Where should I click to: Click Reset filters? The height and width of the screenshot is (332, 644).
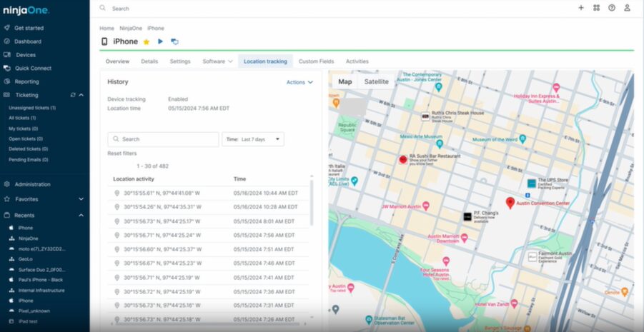tap(122, 154)
